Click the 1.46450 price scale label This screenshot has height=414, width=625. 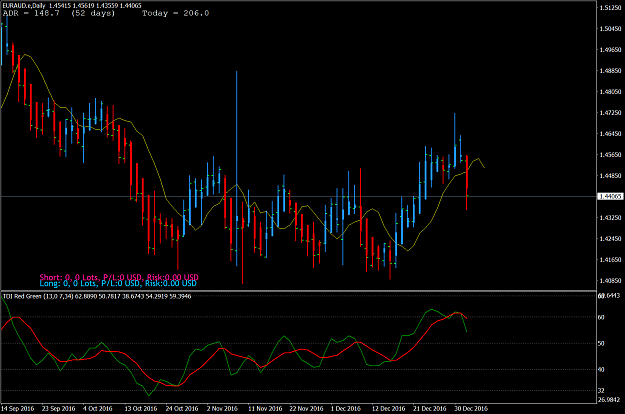[x=610, y=133]
